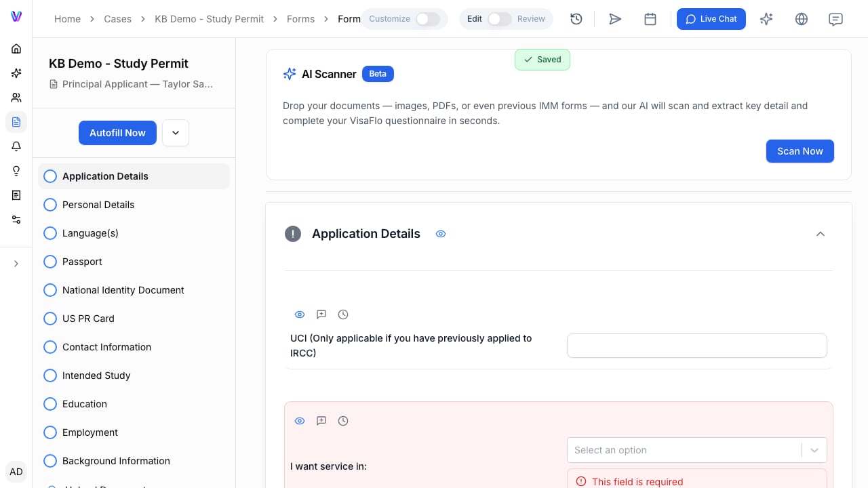The image size is (868, 488).
Task: Open the comments message icon in top bar
Action: click(x=836, y=19)
